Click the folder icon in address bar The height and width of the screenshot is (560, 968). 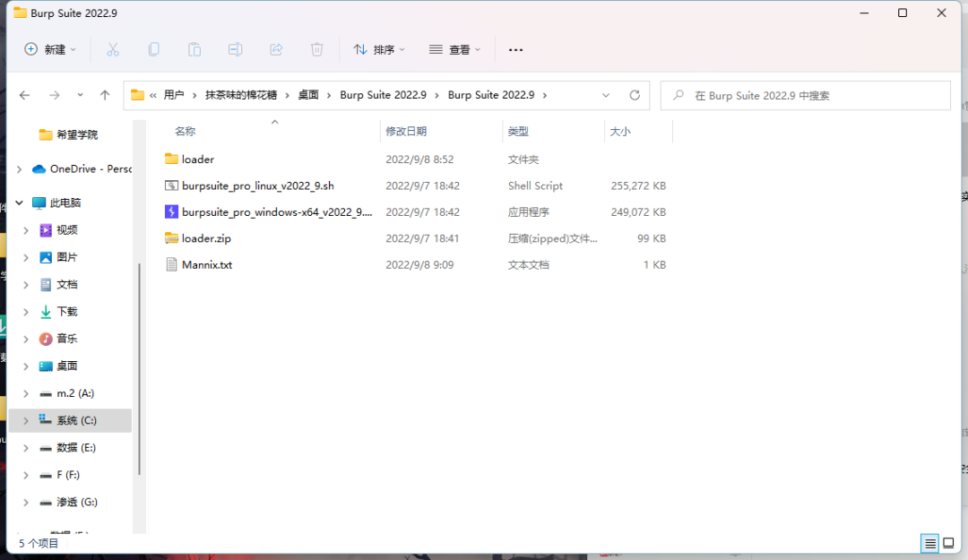[137, 95]
